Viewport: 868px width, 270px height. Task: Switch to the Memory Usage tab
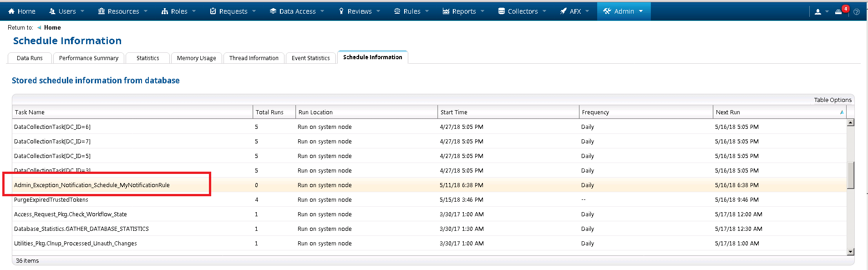point(196,58)
